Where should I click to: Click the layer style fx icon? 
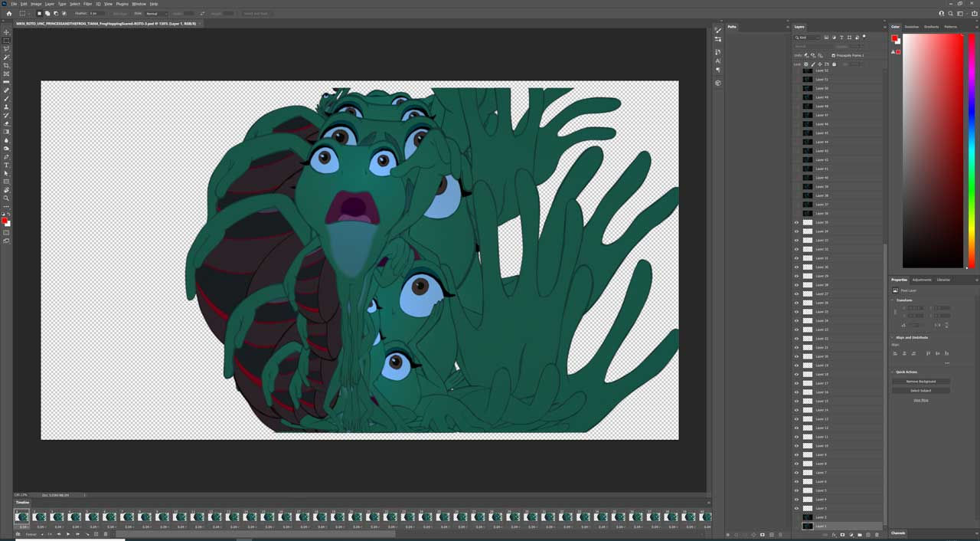tap(834, 535)
